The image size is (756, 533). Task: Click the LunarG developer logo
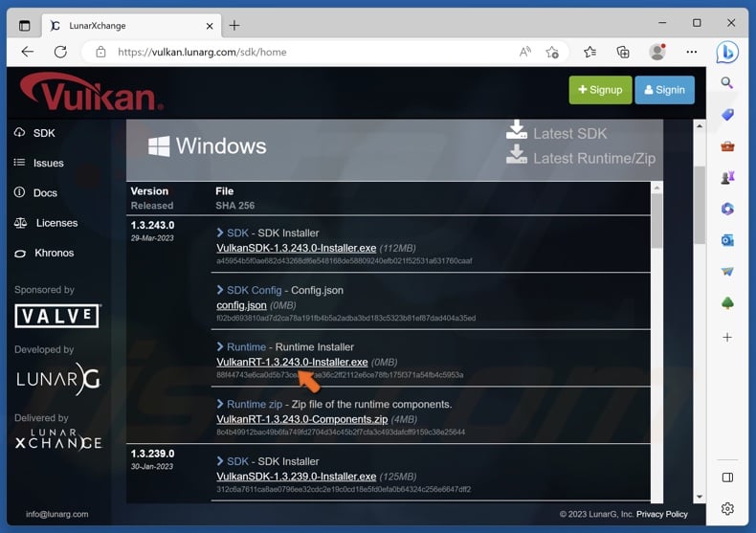[58, 380]
